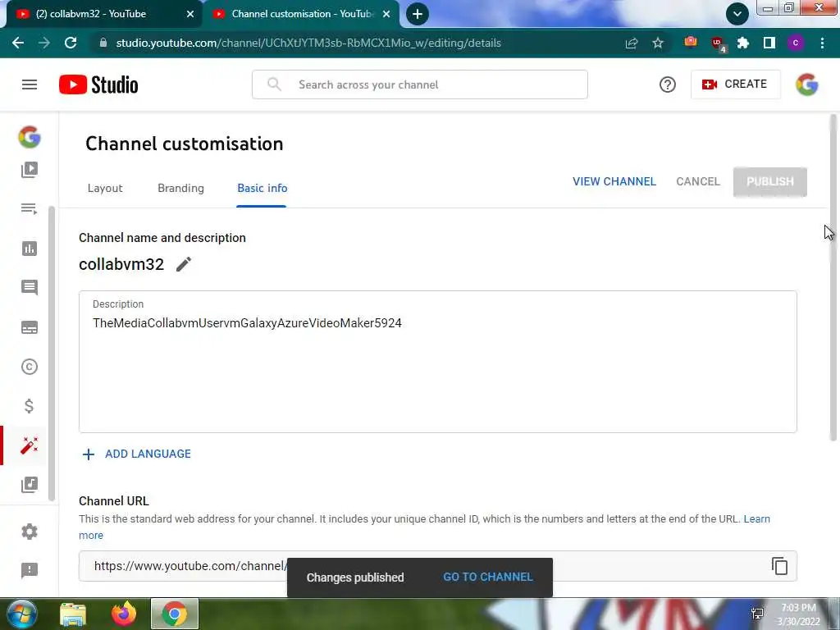840x630 pixels.
Task: Switch to the Branding tab
Action: pyautogui.click(x=180, y=188)
